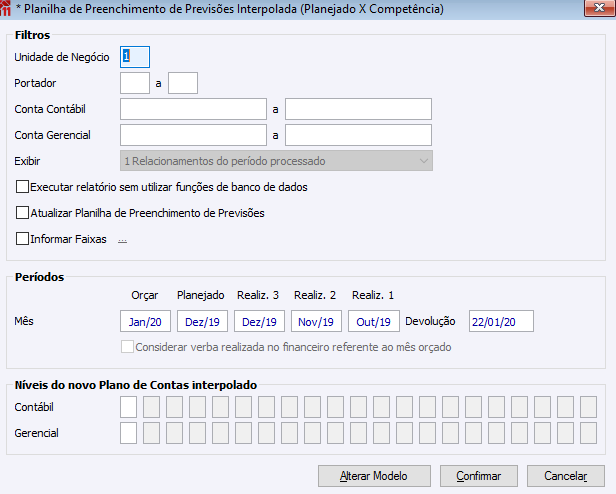Screen dimensions: 616x494
Task: Toggle Considerar verba realizada no financeiro checkbox
Action: tap(127, 347)
